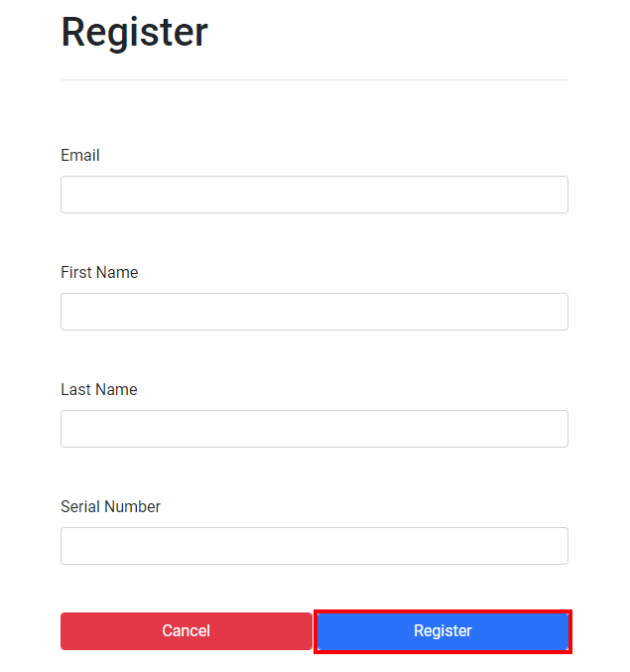
Task: Click the large Register title text
Action: pyautogui.click(x=134, y=33)
